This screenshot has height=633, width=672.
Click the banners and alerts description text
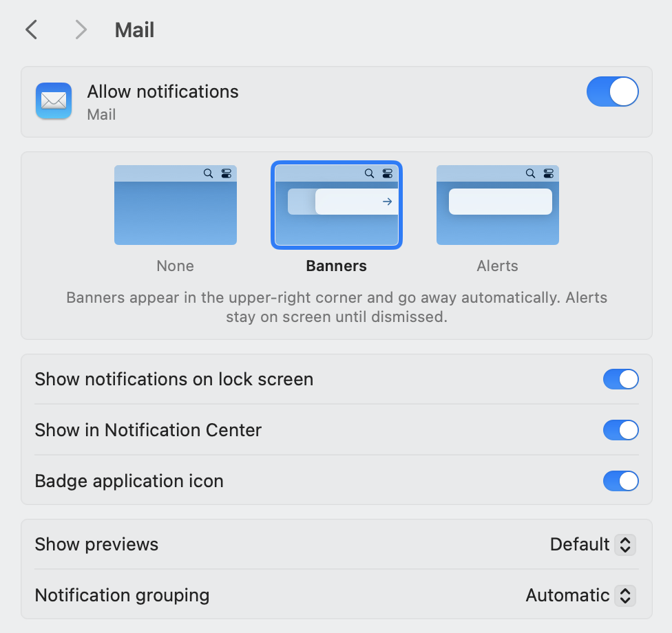(x=337, y=307)
